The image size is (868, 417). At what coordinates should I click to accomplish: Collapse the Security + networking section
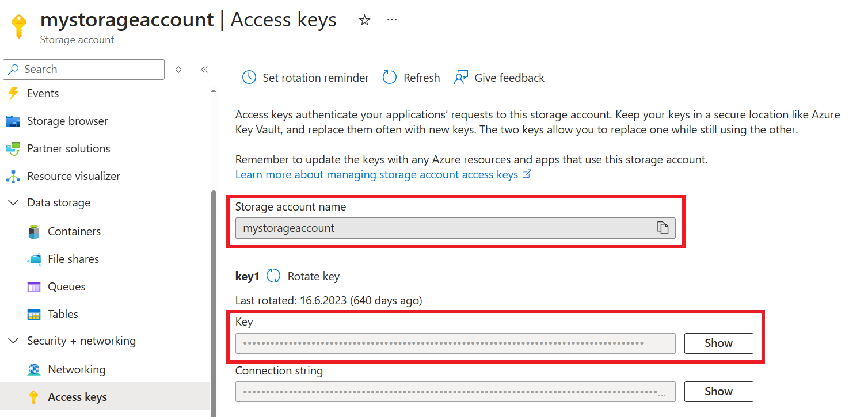13,341
